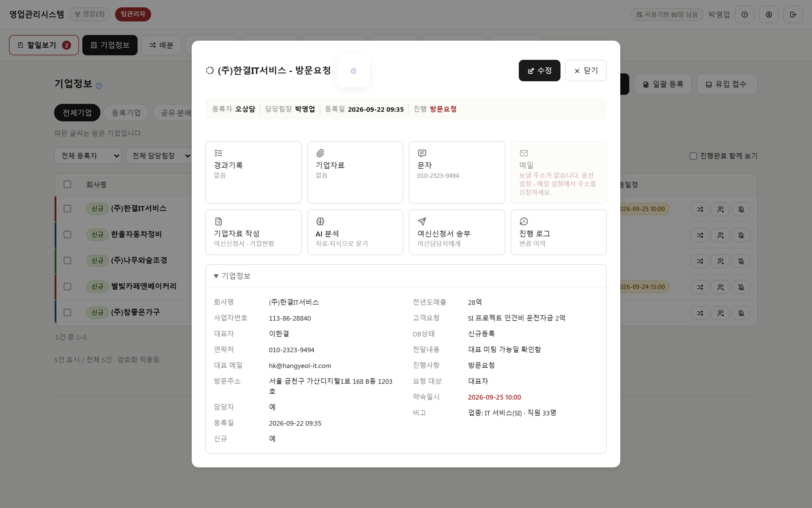
Task: Click the 영업1팀 team badge
Action: point(90,14)
